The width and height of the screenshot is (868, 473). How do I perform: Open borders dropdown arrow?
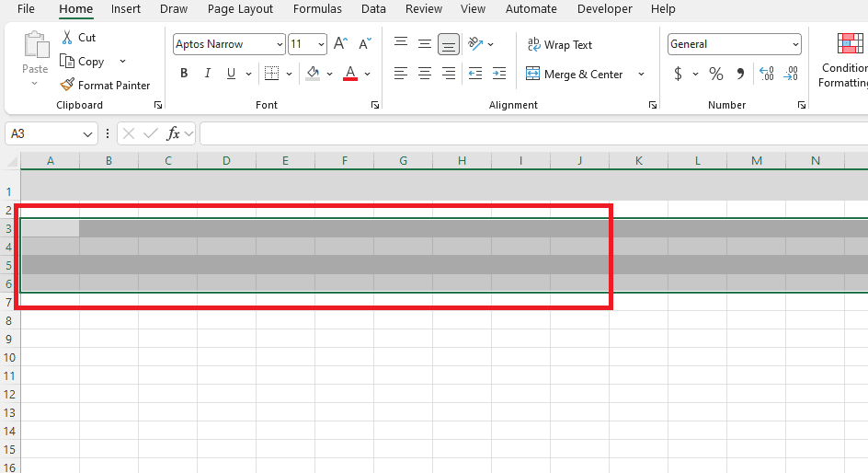pos(289,74)
